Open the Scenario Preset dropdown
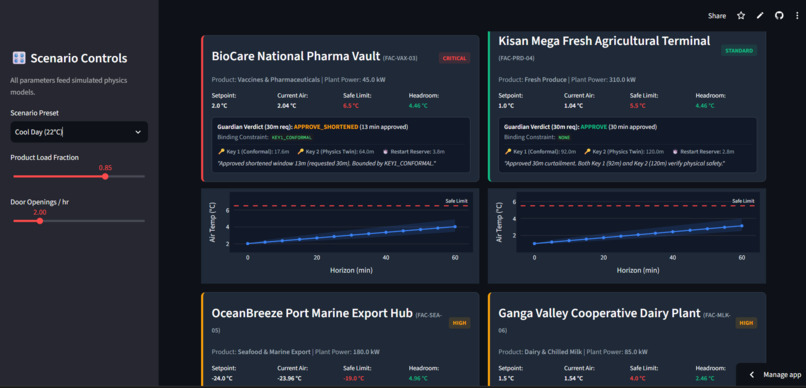Image resolution: width=806 pixels, height=388 pixels. (79, 132)
